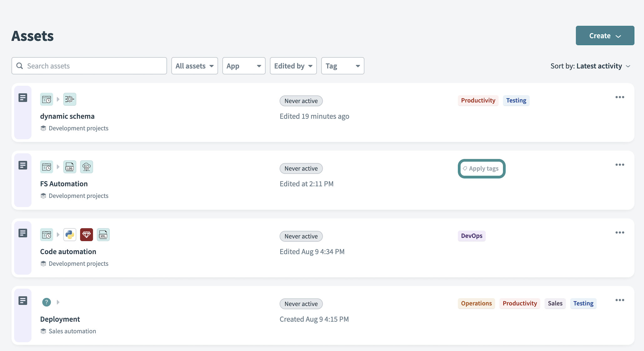
Task: Click the DevOps tag on Code automation
Action: pyautogui.click(x=471, y=236)
